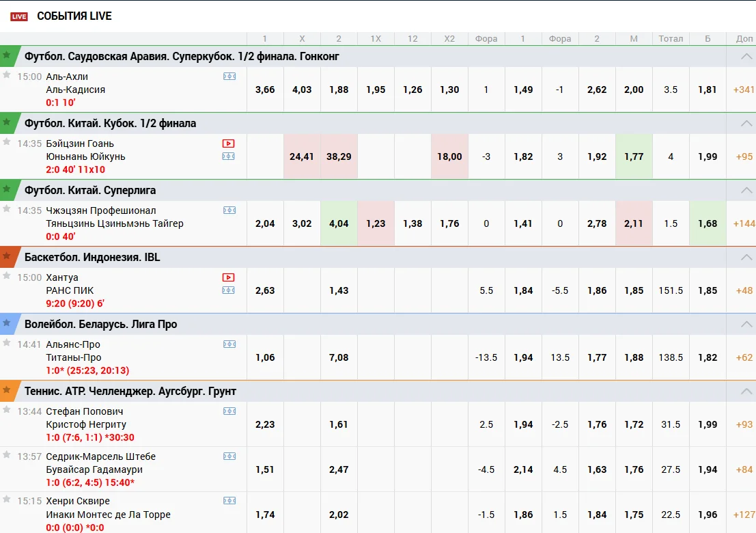Bet on 3,66 odds for Аль-Ахли win
Image resolution: width=756 pixels, height=533 pixels.
click(265, 90)
